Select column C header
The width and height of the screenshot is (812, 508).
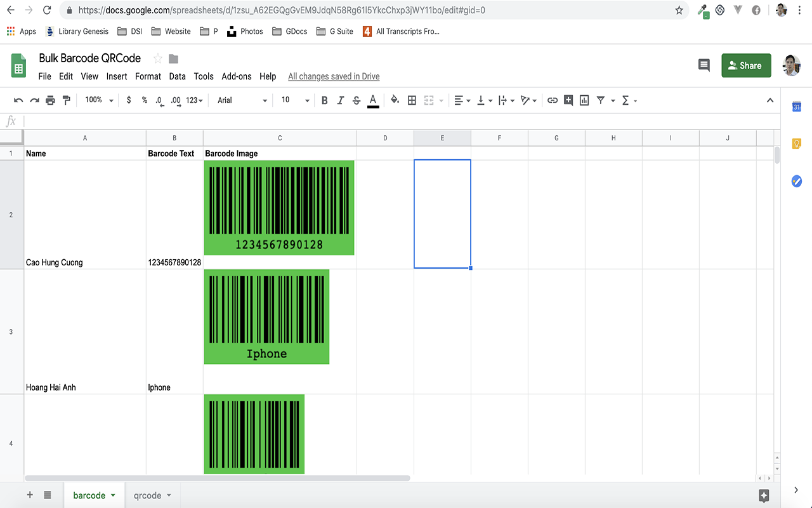280,138
